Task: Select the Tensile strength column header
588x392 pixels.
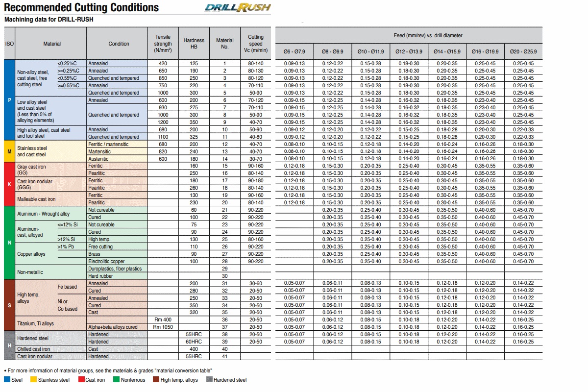Action: pos(163,44)
